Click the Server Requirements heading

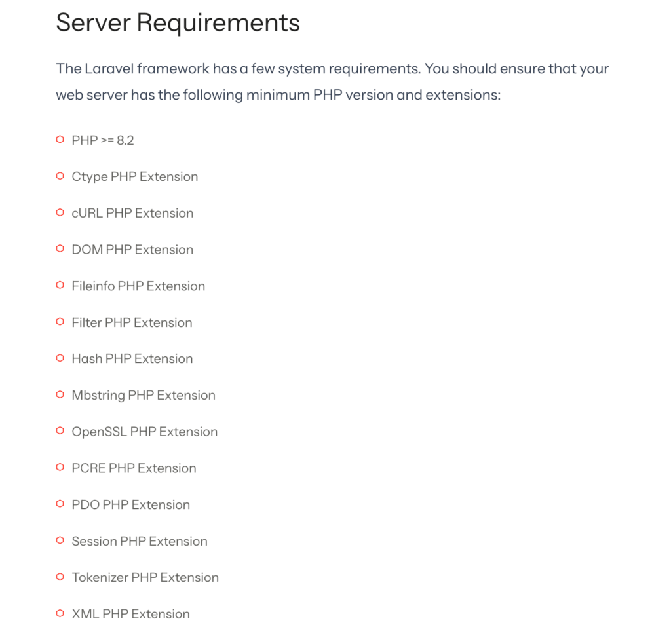(x=178, y=23)
